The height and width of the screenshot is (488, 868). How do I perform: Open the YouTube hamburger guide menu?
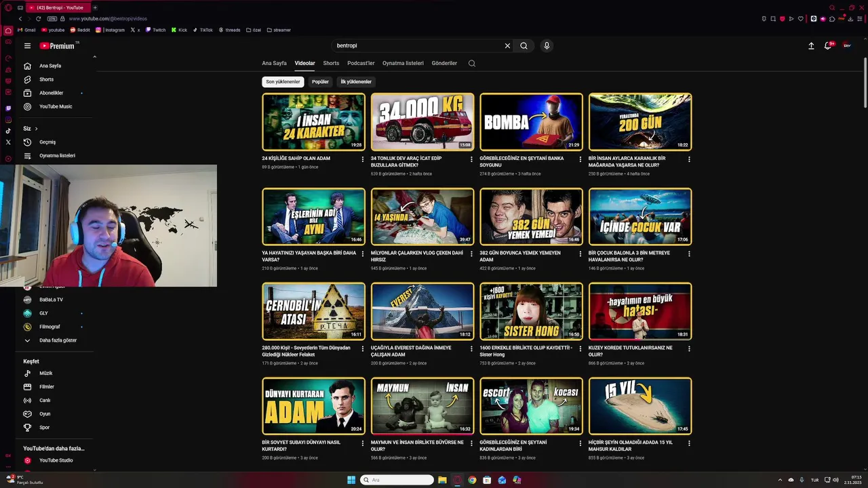pyautogui.click(x=27, y=46)
